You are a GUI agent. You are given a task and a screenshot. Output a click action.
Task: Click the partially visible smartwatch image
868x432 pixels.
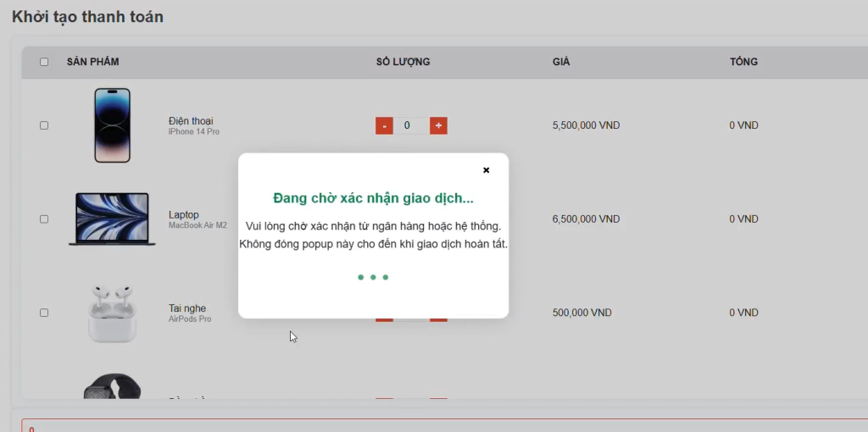[x=112, y=386]
